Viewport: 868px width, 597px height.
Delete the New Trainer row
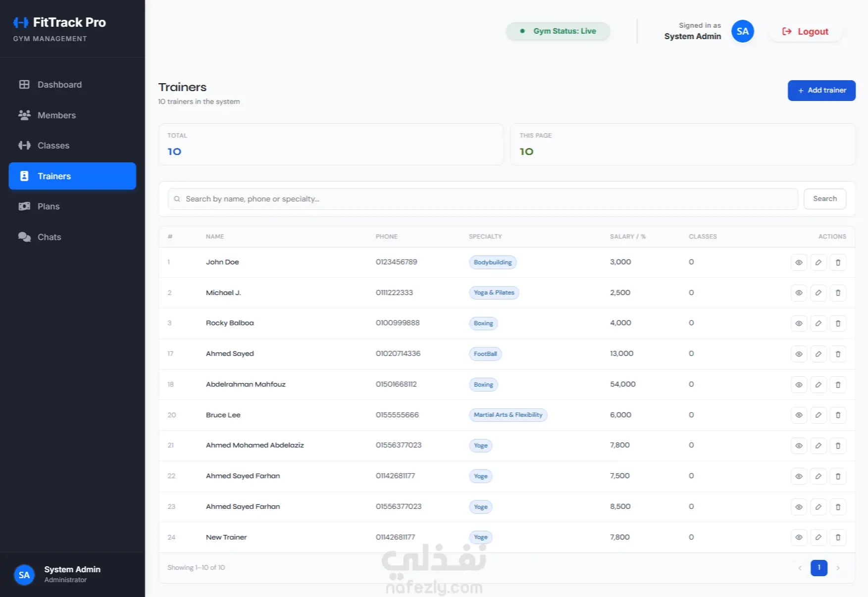[x=838, y=537]
